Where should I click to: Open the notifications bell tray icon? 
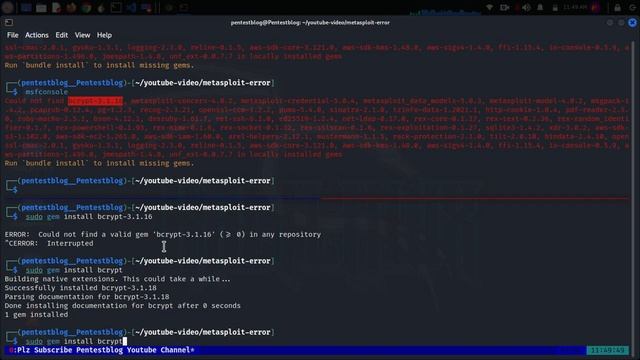pyautogui.click(x=540, y=7)
